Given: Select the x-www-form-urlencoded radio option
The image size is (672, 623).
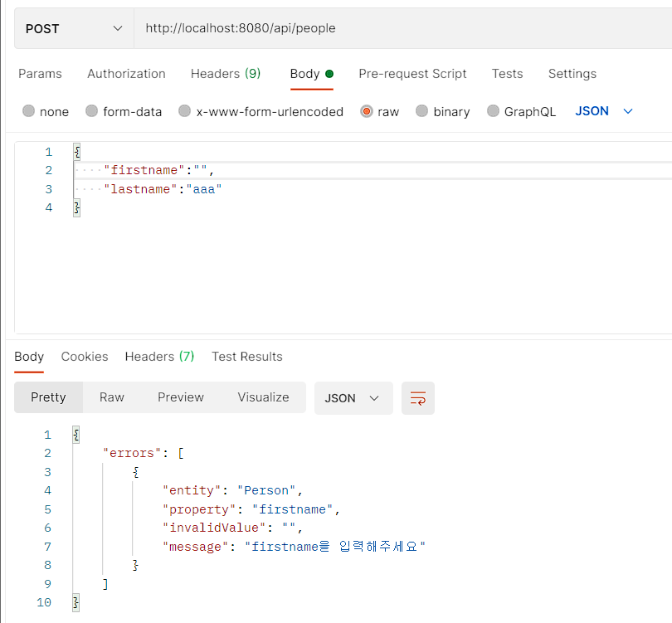Looking at the screenshot, I should (x=185, y=111).
